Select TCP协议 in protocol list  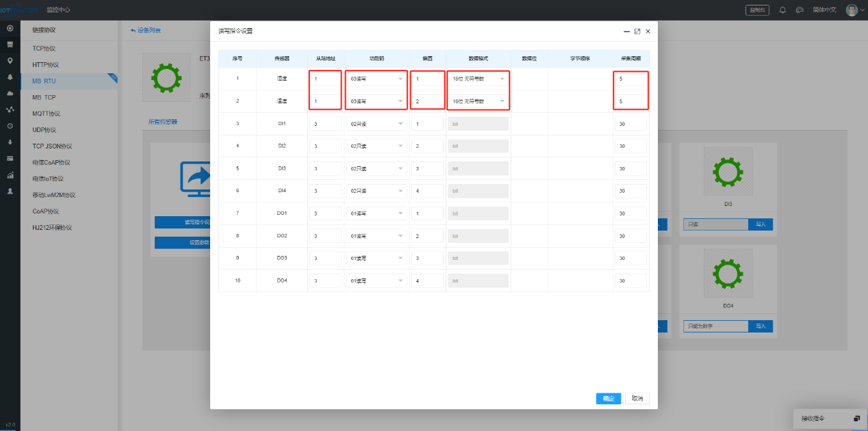click(44, 49)
